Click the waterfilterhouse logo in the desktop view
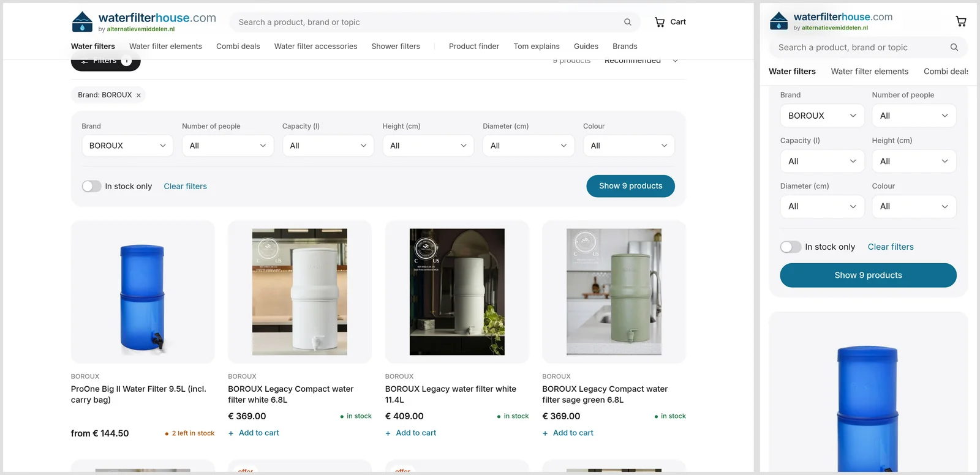The image size is (980, 475). tap(144, 21)
